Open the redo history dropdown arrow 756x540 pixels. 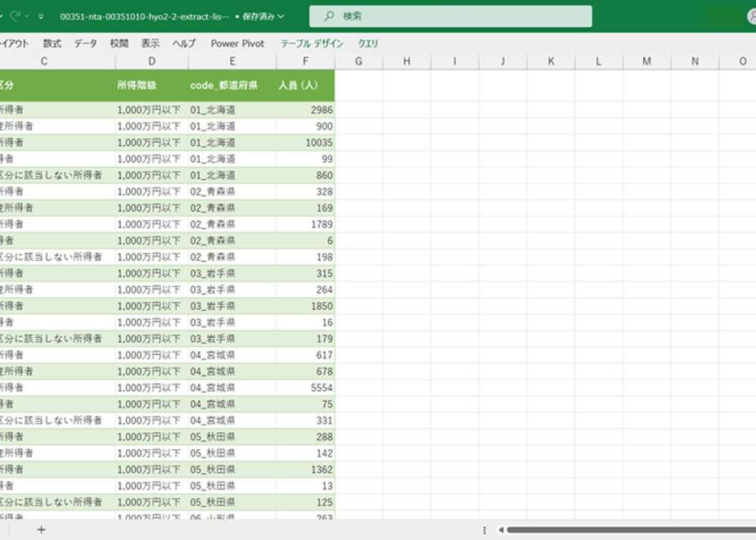click(27, 16)
